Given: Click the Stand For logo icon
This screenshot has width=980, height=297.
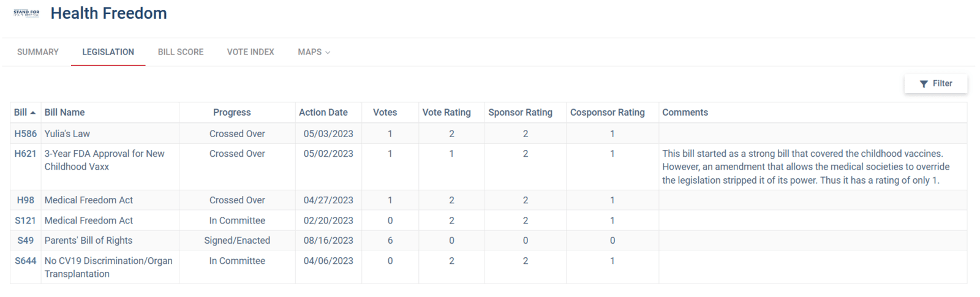Looking at the screenshot, I should pos(26,13).
